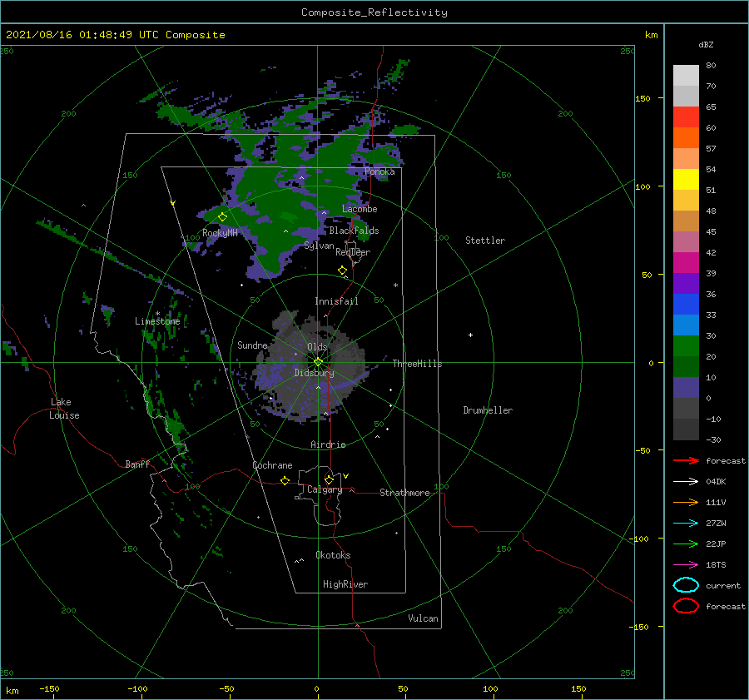Click the white 04DK arrow icon
The width and height of the screenshot is (749, 700).
pos(686,481)
